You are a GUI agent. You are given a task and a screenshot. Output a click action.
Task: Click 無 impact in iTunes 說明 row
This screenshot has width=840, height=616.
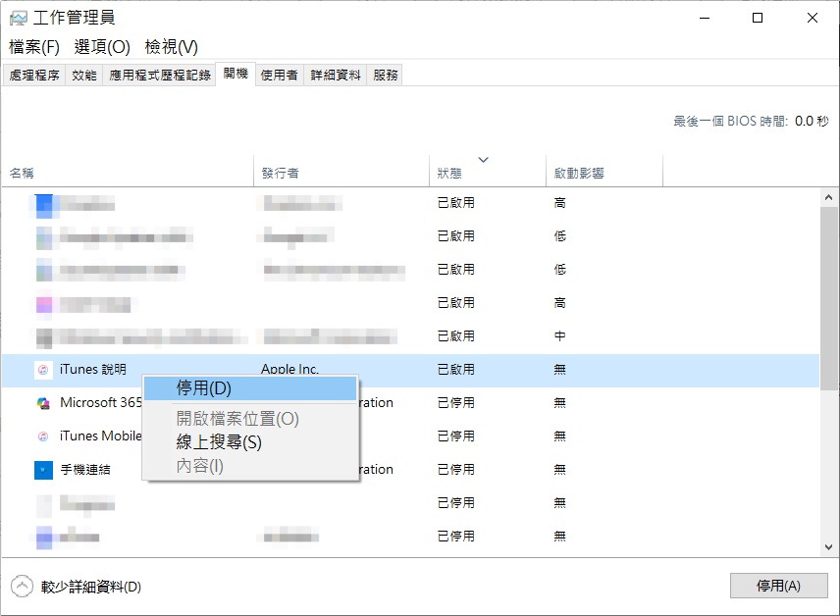(559, 370)
